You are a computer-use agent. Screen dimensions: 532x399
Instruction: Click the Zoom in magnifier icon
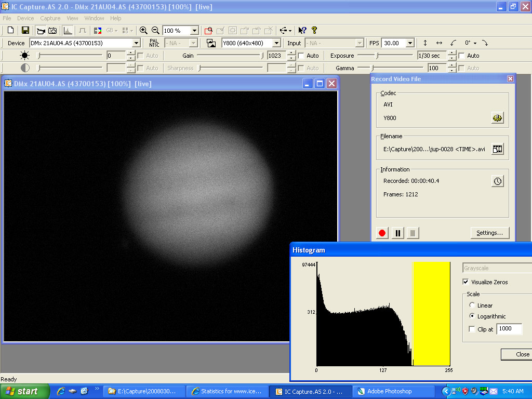143,31
